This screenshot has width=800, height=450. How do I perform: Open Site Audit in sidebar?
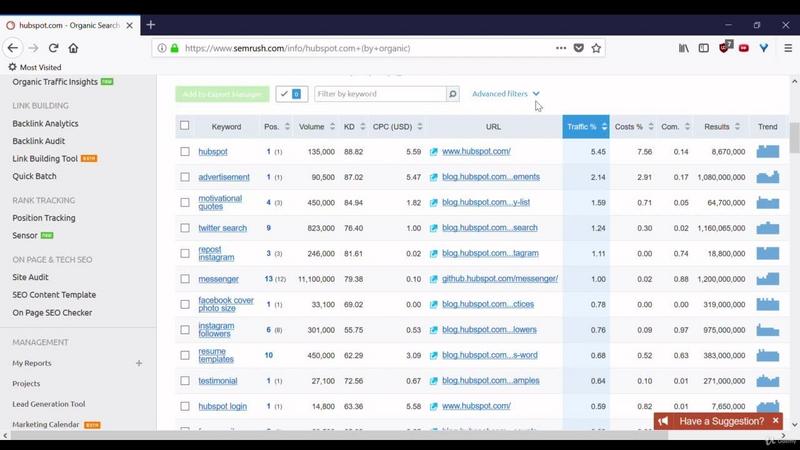pyautogui.click(x=31, y=277)
